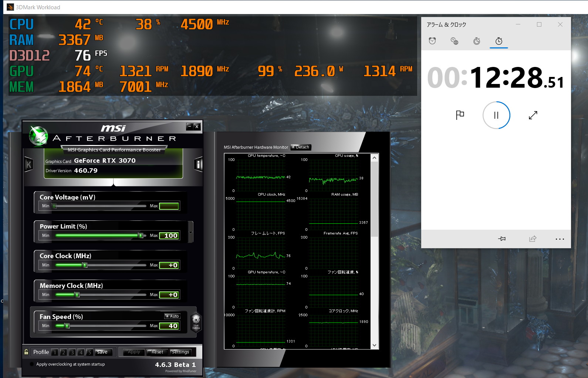Toggle the profile lock padlock icon
The height and width of the screenshot is (378, 588).
coord(26,352)
